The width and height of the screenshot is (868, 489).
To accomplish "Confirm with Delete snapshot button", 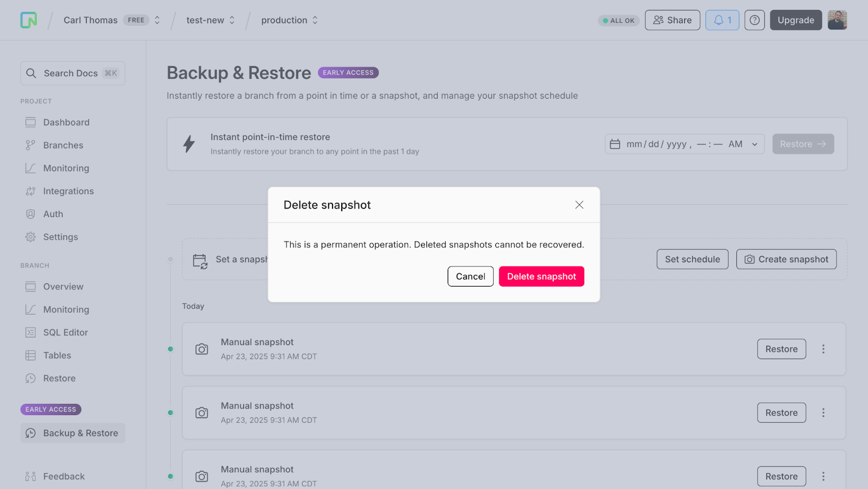I will [x=541, y=276].
